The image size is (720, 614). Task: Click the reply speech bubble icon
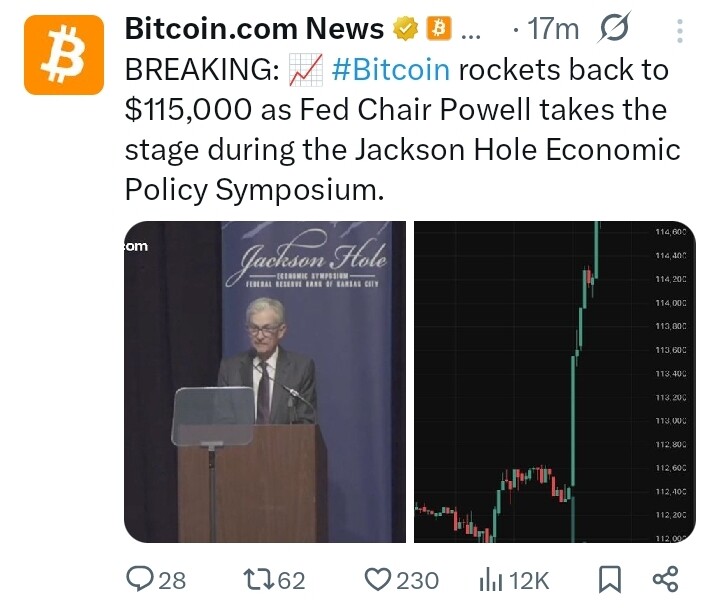click(x=140, y=579)
